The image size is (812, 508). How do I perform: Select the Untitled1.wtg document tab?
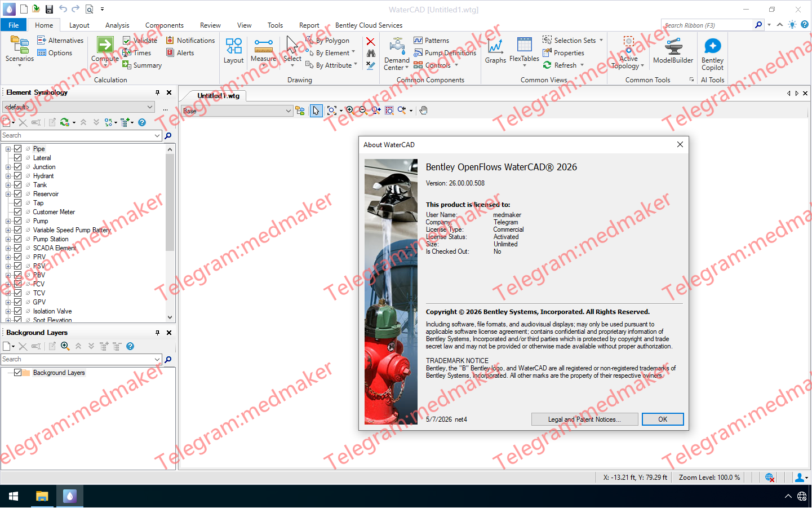click(x=218, y=96)
